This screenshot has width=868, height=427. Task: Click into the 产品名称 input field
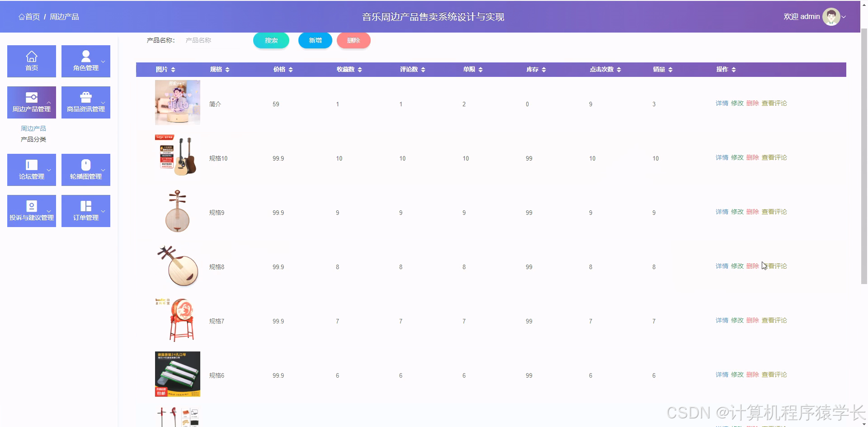pyautogui.click(x=212, y=40)
